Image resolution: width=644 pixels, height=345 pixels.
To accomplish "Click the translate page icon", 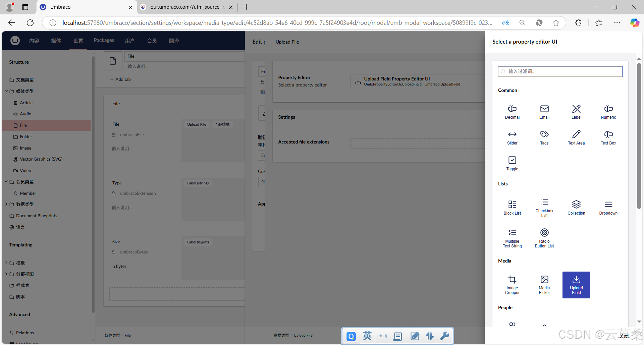I will [x=506, y=23].
